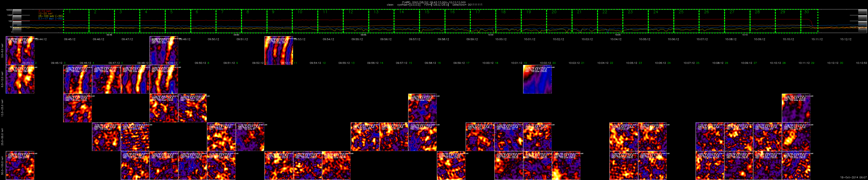The width and height of the screenshot is (868, 180).
Task: Select time interval box 13 on light curve
Action: point(381,21)
